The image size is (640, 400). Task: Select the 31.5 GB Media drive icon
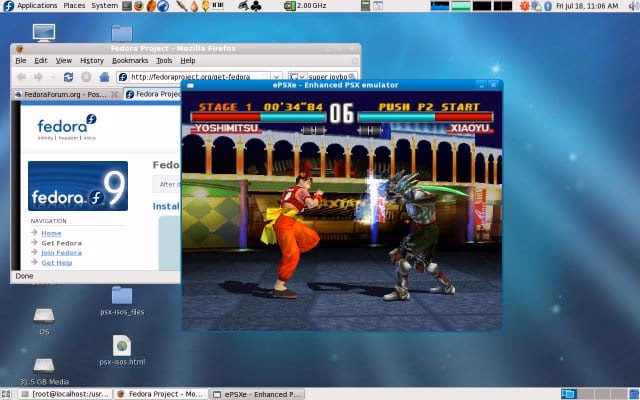pos(44,371)
